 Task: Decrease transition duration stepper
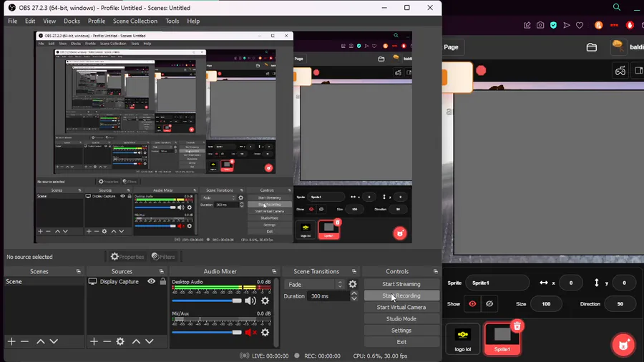[x=354, y=299]
